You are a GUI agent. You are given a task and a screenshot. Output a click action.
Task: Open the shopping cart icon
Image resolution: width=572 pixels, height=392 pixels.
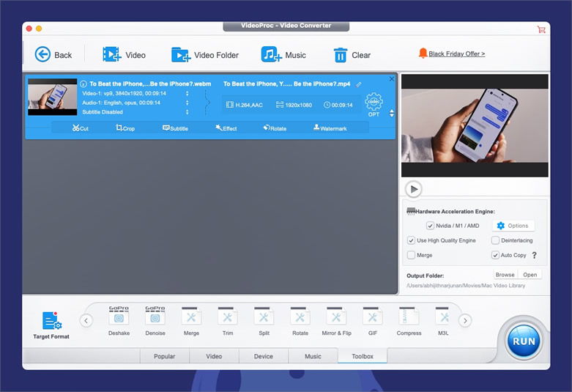point(541,29)
